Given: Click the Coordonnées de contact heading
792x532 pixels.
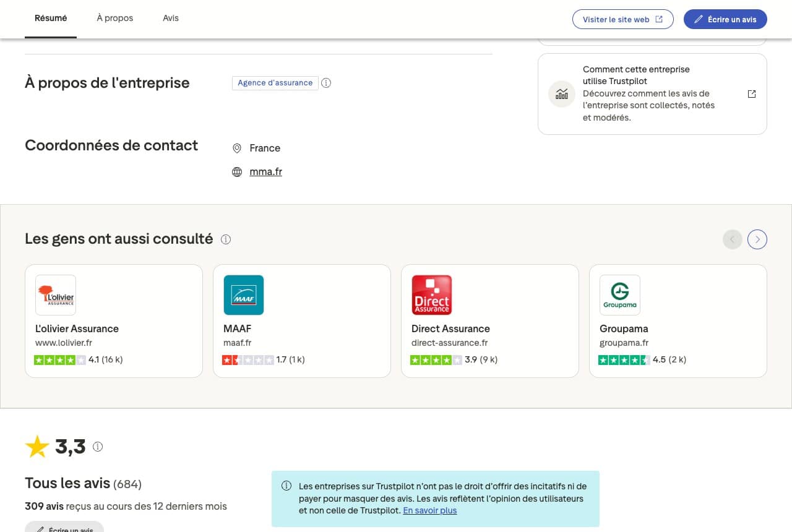Looking at the screenshot, I should pyautogui.click(x=111, y=145).
